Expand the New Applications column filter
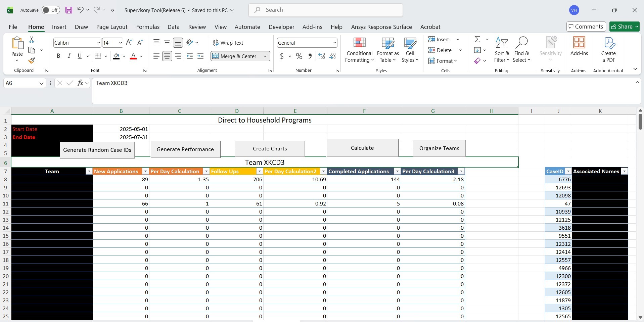Screen dimensions: 644x322 [145, 171]
